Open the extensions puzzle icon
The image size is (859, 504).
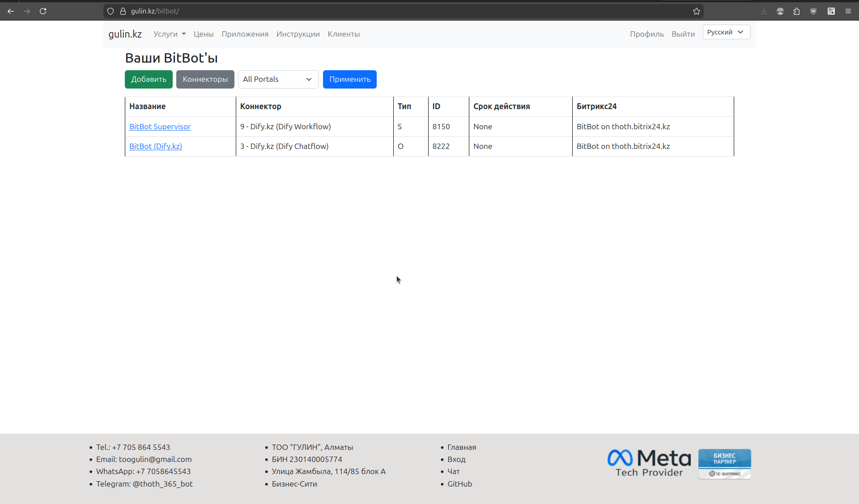pyautogui.click(x=797, y=11)
